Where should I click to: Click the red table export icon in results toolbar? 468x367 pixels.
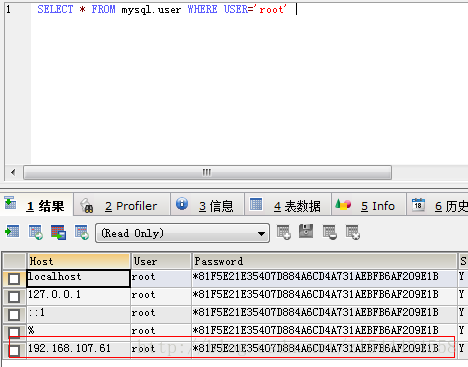click(x=58, y=232)
